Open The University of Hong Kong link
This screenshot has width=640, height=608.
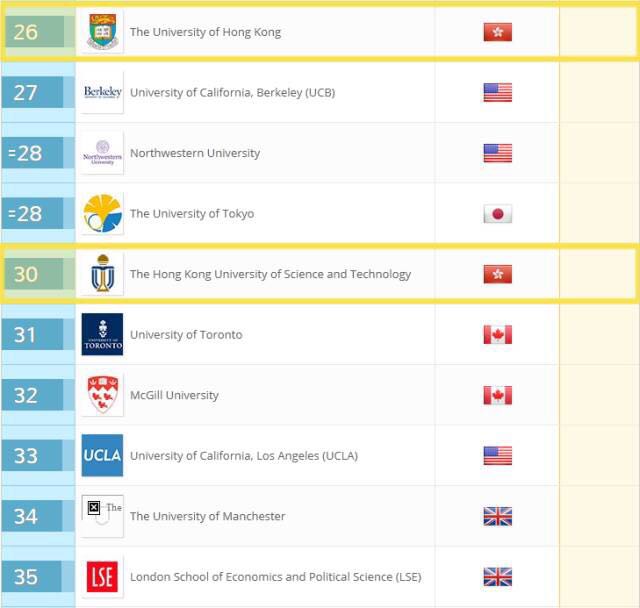tap(205, 32)
